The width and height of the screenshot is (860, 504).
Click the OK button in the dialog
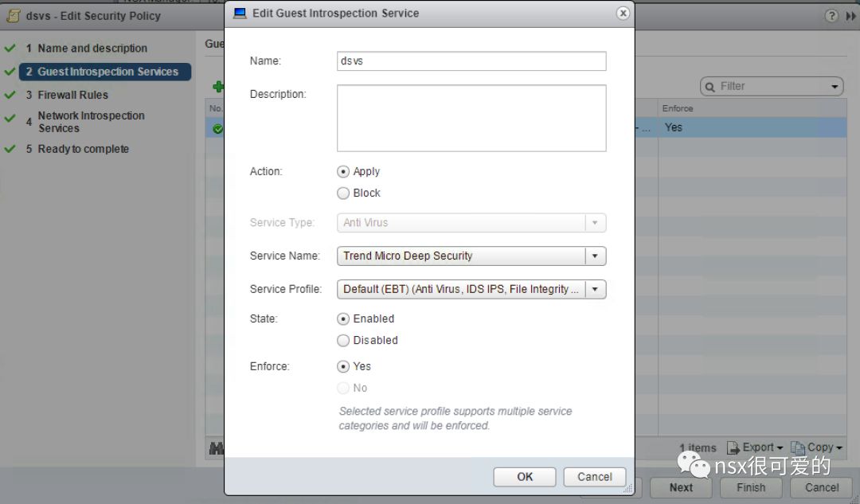(x=524, y=477)
